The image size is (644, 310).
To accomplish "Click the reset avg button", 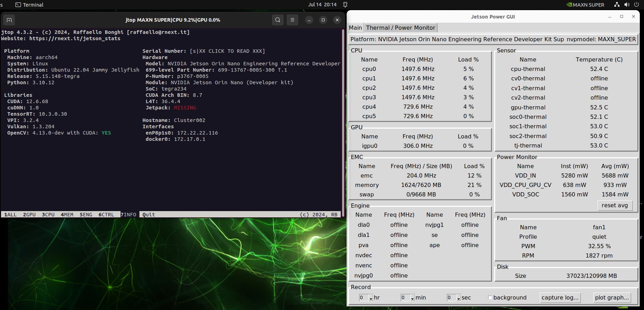I will [615, 206].
